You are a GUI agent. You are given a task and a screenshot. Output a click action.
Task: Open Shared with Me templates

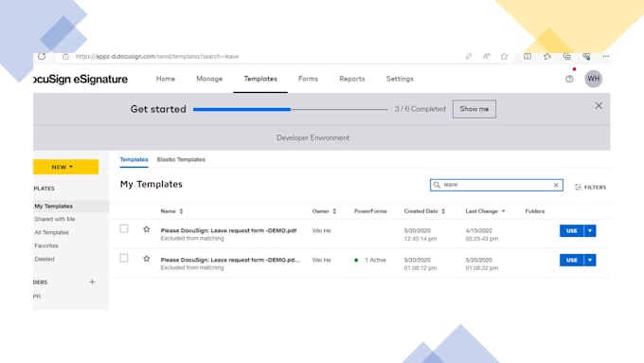[55, 219]
